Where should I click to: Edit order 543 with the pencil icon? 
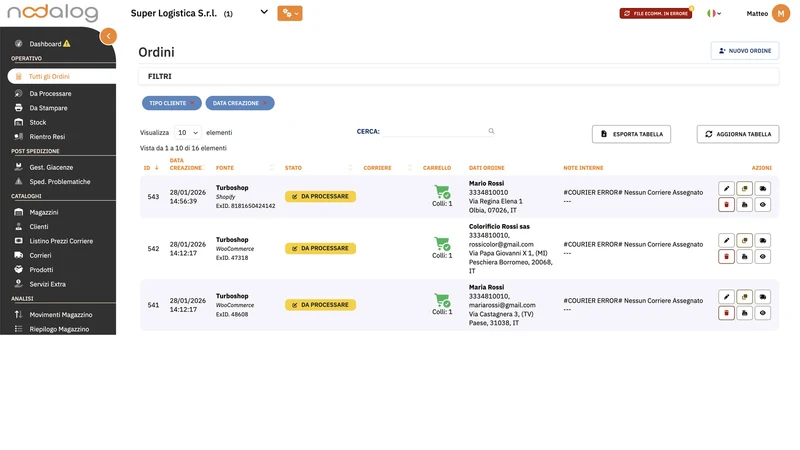[726, 189]
